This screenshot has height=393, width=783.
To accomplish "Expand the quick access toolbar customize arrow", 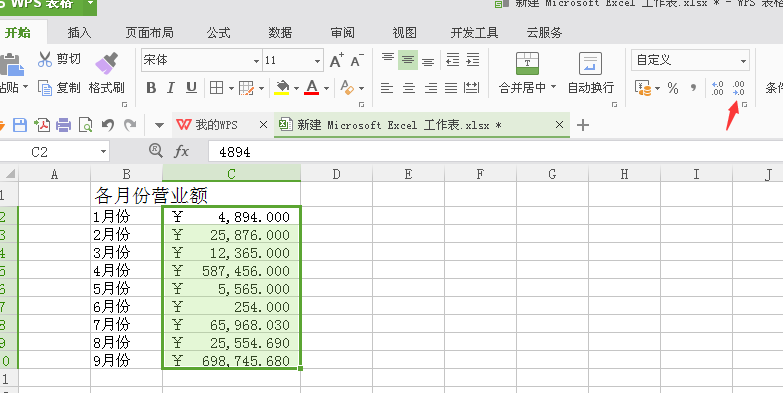I will point(159,125).
